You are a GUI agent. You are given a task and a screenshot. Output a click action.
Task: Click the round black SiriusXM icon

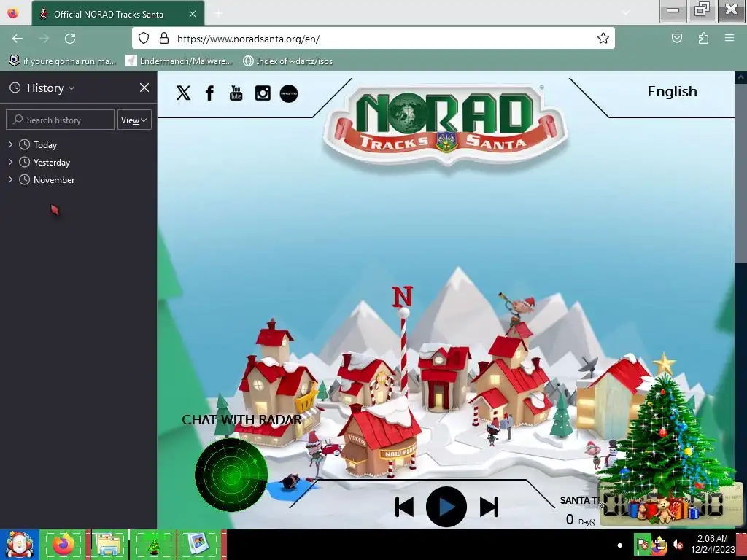[289, 93]
